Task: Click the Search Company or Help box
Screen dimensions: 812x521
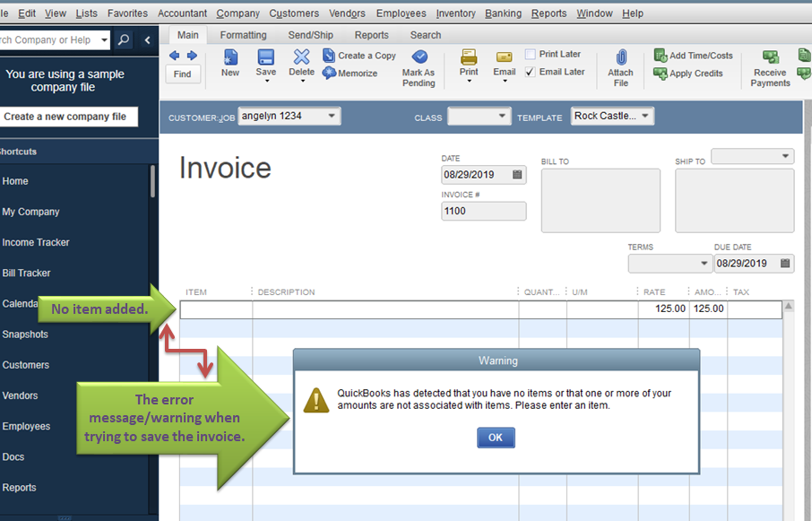Action: (x=48, y=39)
